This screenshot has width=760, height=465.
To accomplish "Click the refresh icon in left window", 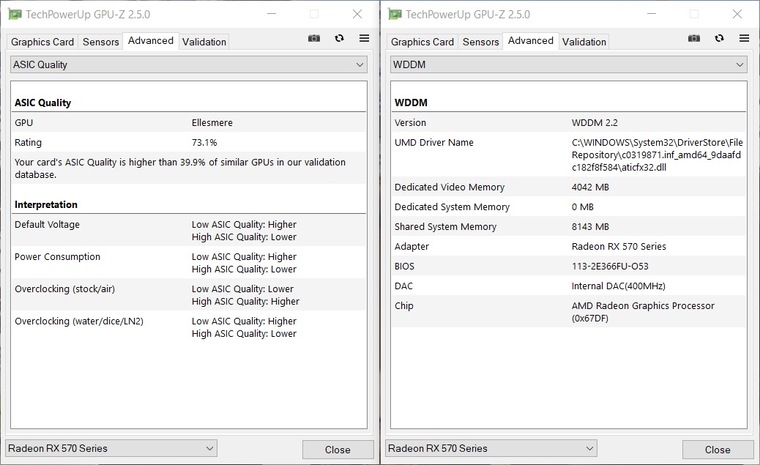I will tap(339, 38).
